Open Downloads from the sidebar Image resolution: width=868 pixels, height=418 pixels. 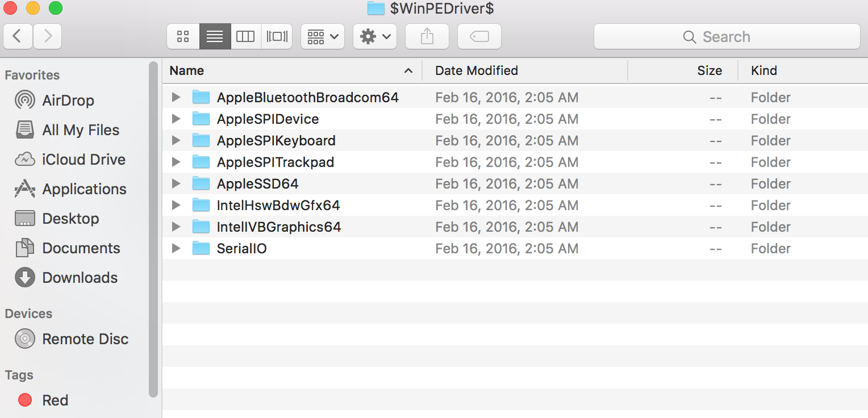(x=66, y=278)
